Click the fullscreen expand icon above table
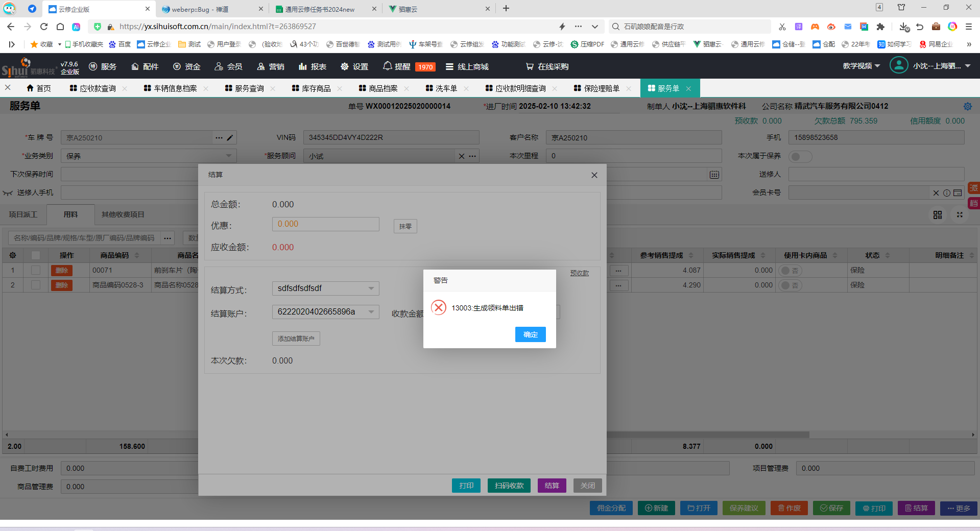Image resolution: width=980 pixels, height=531 pixels. click(960, 215)
